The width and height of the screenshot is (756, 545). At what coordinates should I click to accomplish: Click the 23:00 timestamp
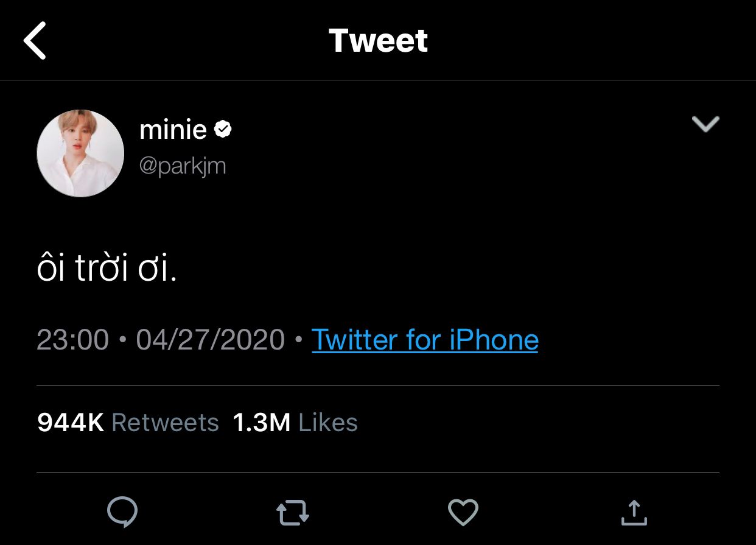coord(73,340)
